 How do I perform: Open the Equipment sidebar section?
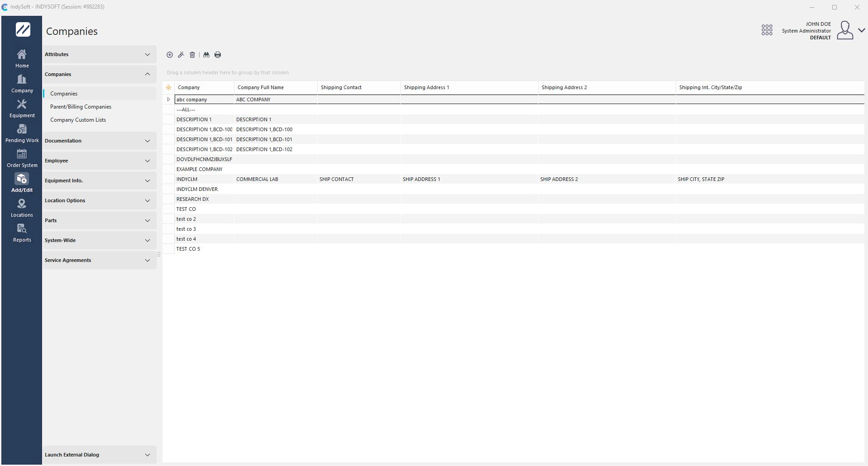tap(22, 109)
